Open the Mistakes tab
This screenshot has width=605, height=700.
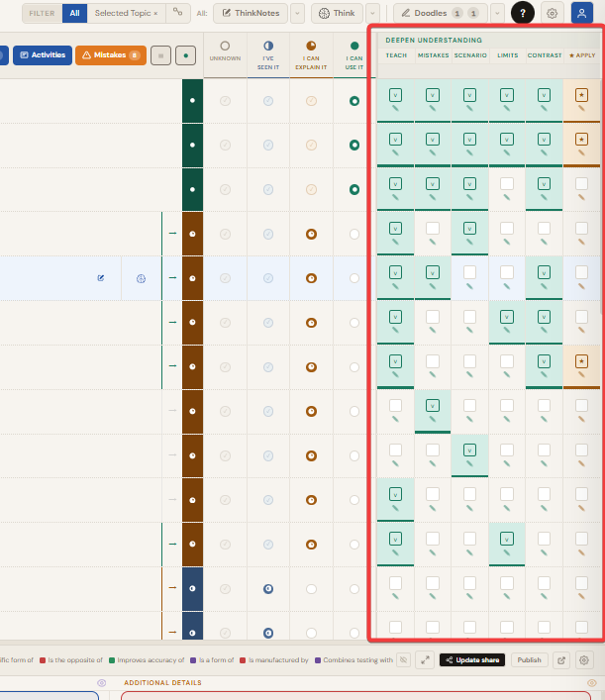point(111,55)
